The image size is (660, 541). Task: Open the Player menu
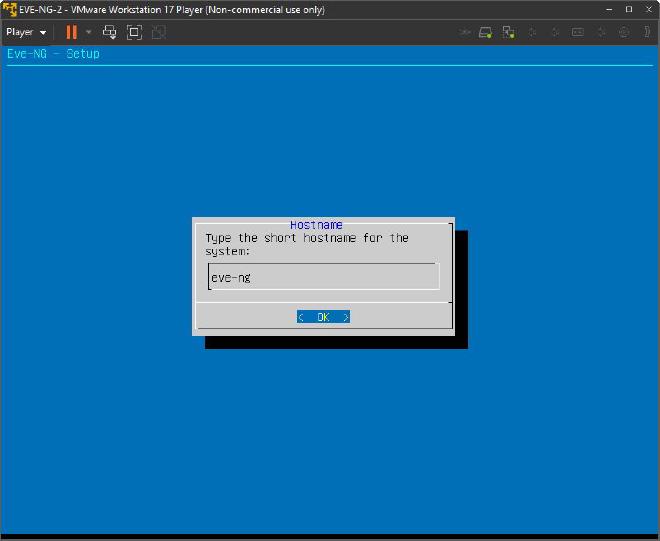(26, 32)
